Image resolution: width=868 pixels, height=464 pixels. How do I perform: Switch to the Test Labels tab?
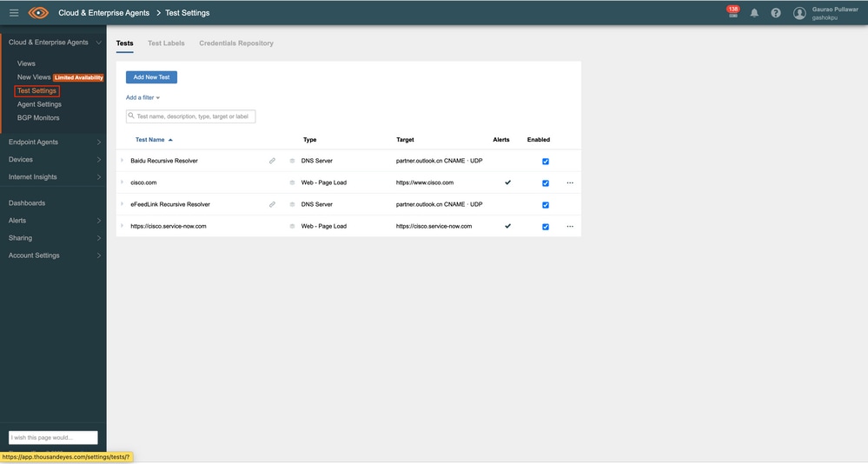[166, 43]
